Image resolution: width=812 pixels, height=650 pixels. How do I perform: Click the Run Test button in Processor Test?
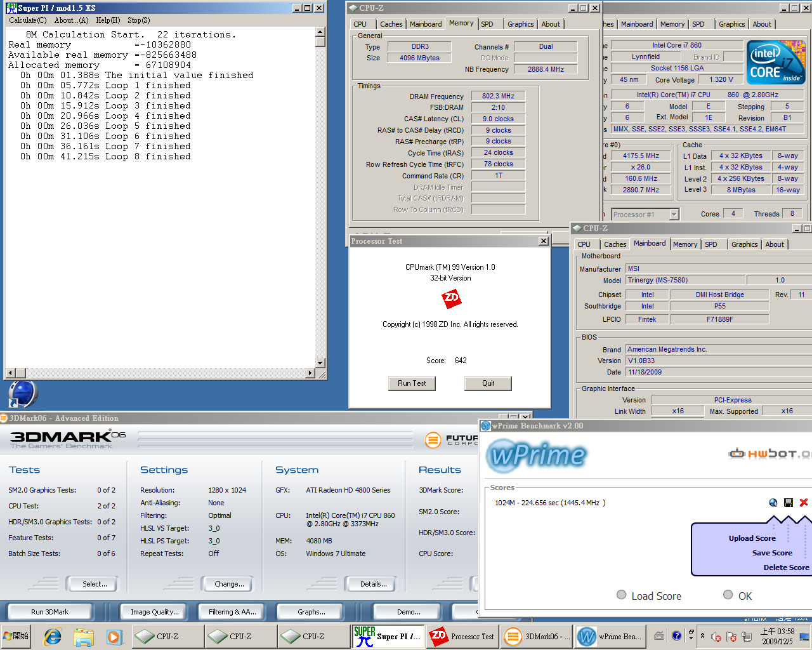tap(412, 383)
